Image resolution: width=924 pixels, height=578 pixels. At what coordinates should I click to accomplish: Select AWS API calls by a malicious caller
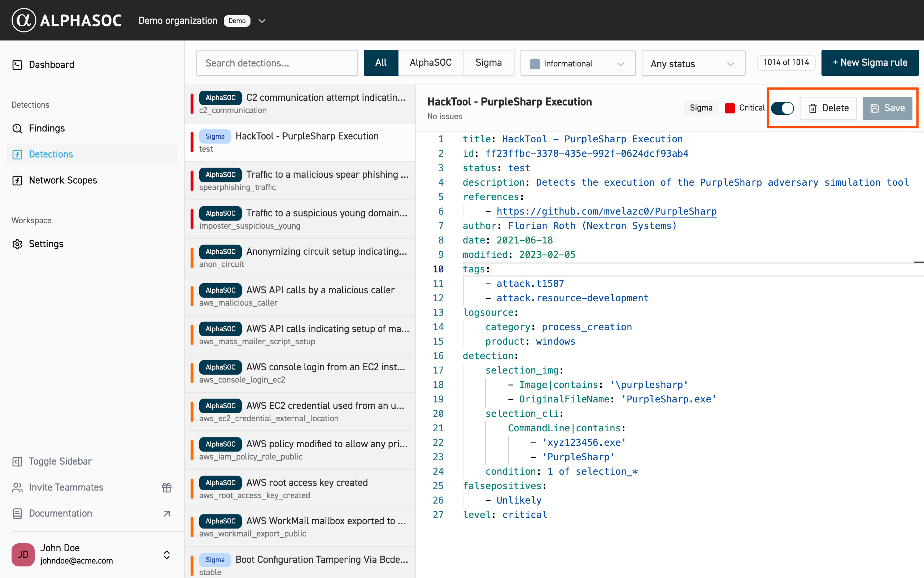tap(300, 296)
